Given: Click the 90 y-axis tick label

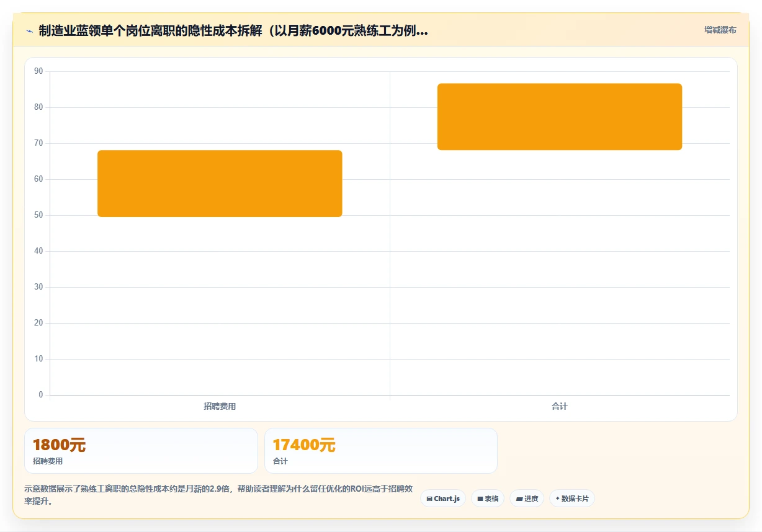Looking at the screenshot, I should [38, 71].
